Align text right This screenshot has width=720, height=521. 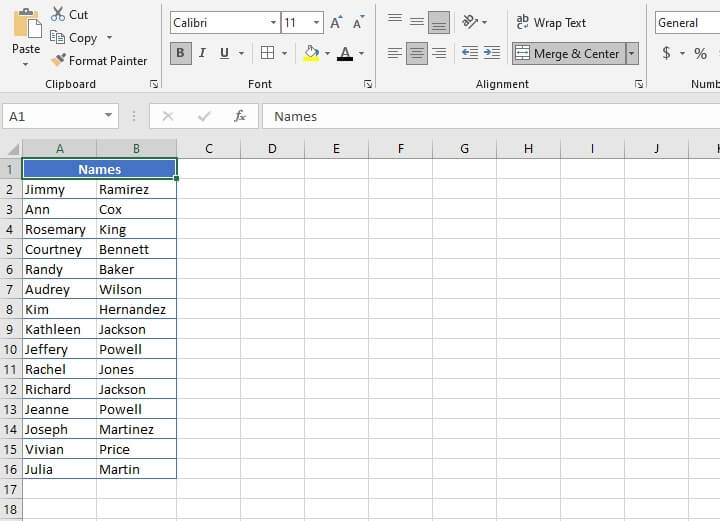(x=439, y=53)
